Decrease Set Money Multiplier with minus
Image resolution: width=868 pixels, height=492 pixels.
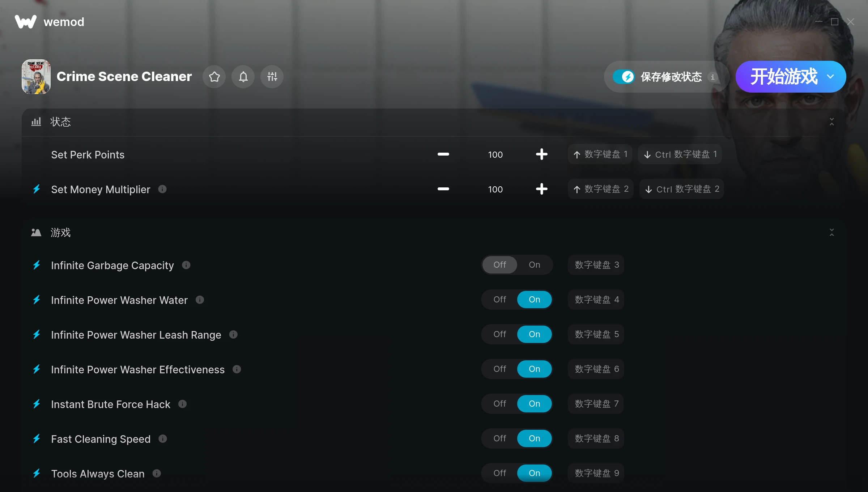point(443,189)
